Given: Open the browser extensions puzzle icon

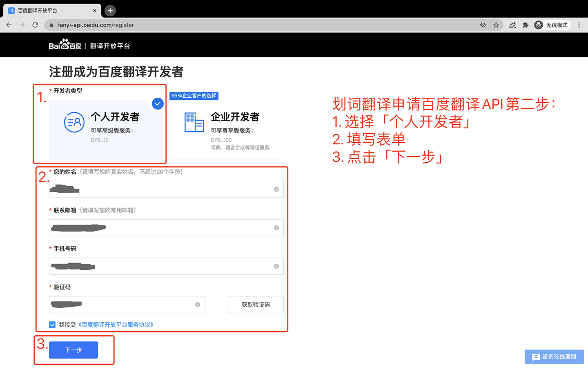Looking at the screenshot, I should coord(526,25).
